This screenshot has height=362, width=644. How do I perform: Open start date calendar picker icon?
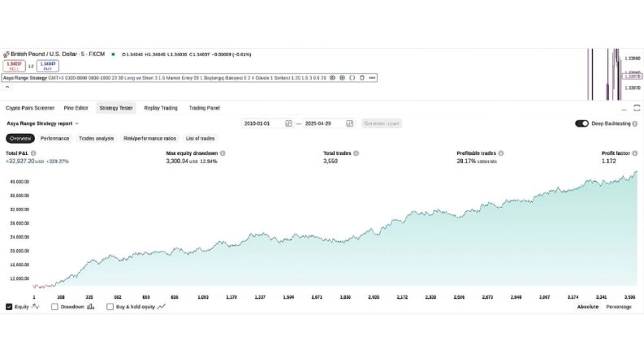pos(289,123)
